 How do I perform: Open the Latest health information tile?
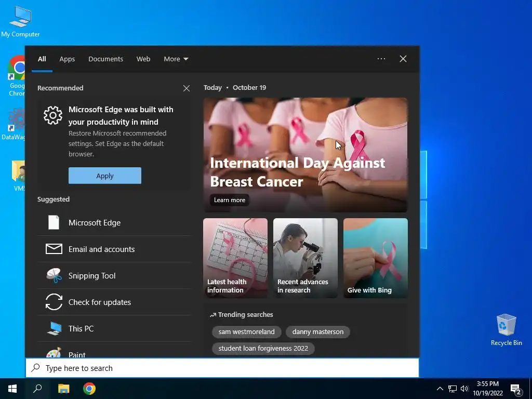pyautogui.click(x=235, y=258)
